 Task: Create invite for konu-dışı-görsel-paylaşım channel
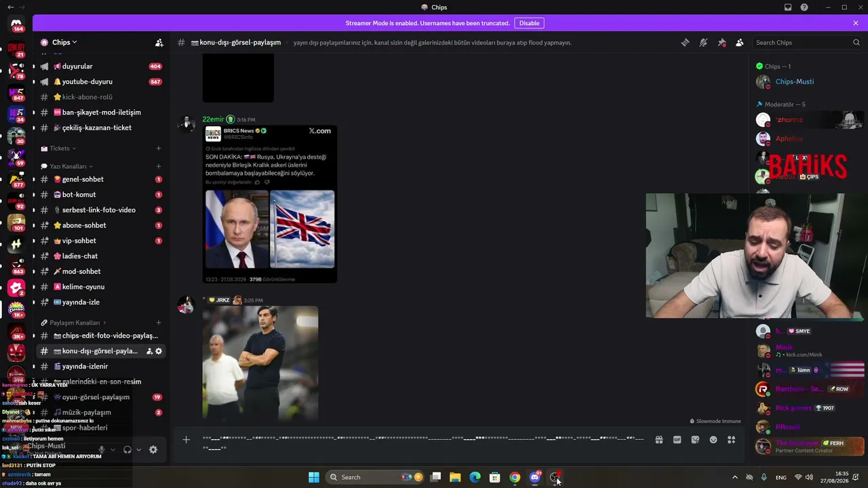[149, 351]
